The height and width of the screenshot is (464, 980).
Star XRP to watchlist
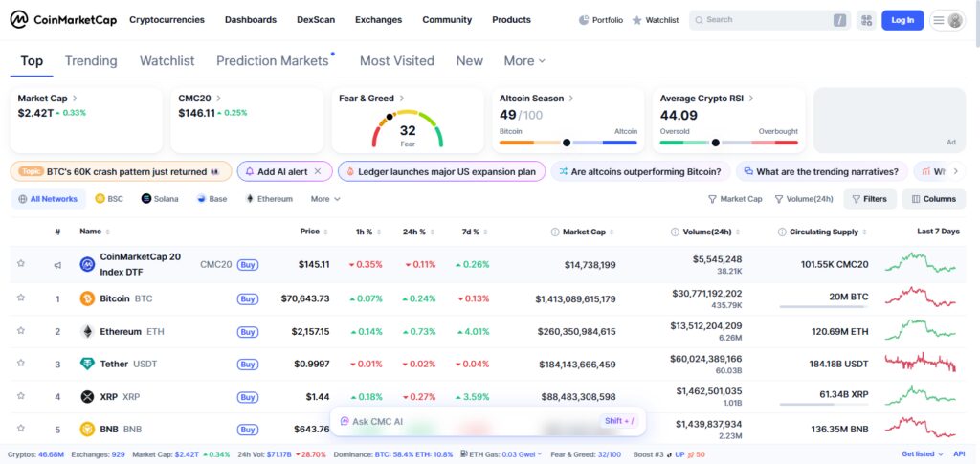tap(21, 396)
